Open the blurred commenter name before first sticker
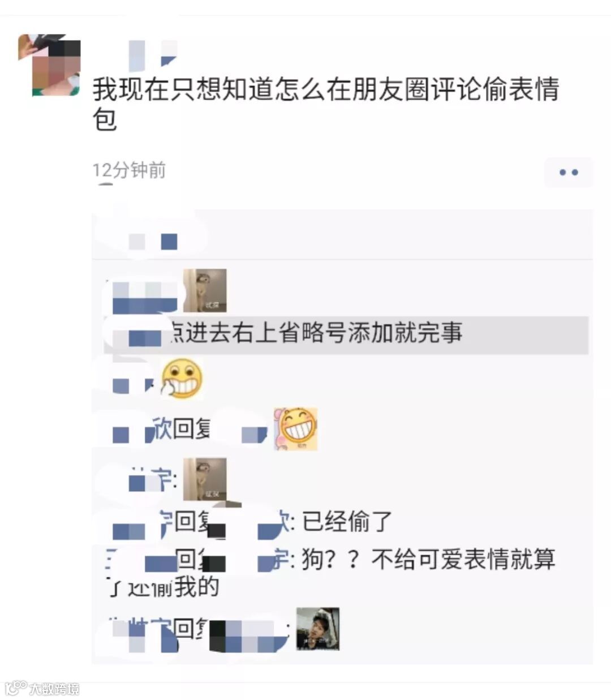 (144, 296)
